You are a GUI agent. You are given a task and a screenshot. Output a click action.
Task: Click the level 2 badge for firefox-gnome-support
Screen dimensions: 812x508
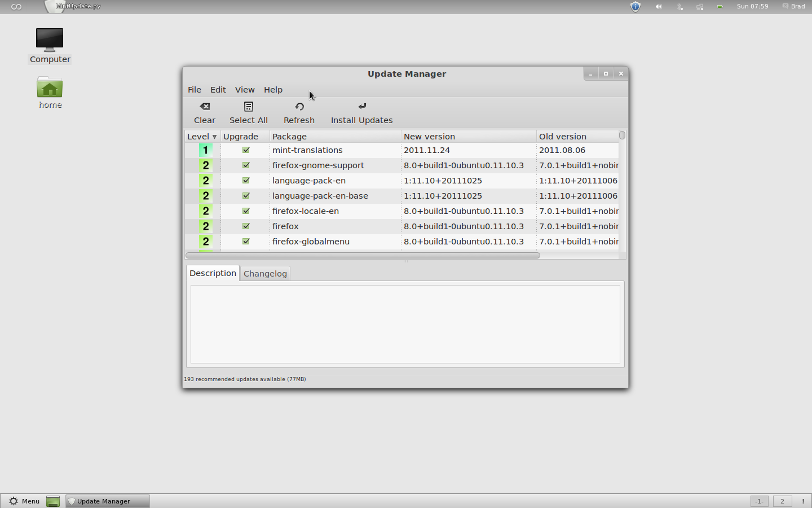[x=206, y=165]
